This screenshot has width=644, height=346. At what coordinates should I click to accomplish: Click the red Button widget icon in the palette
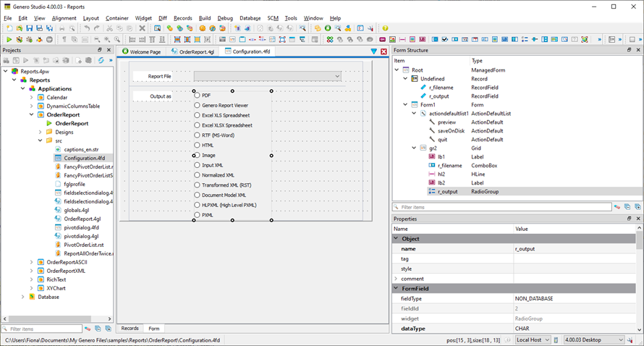pos(382,39)
